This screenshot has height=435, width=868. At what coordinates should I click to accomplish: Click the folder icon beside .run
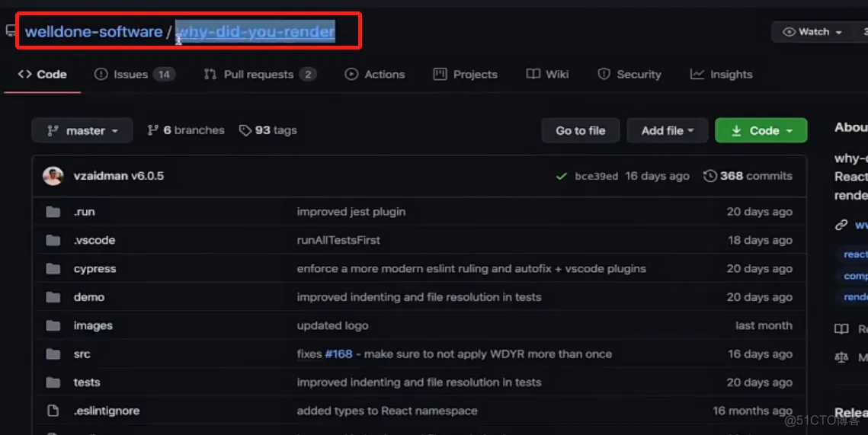click(x=53, y=212)
